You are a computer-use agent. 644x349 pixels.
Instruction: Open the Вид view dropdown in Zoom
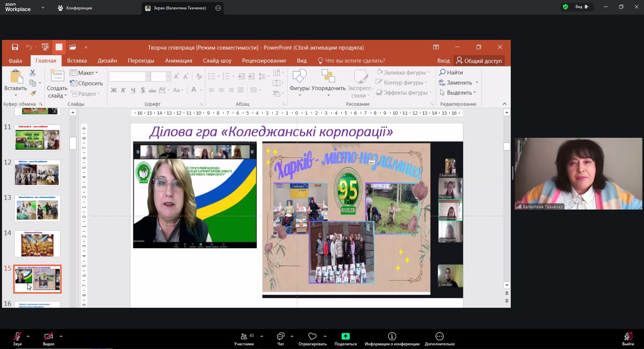click(582, 7)
